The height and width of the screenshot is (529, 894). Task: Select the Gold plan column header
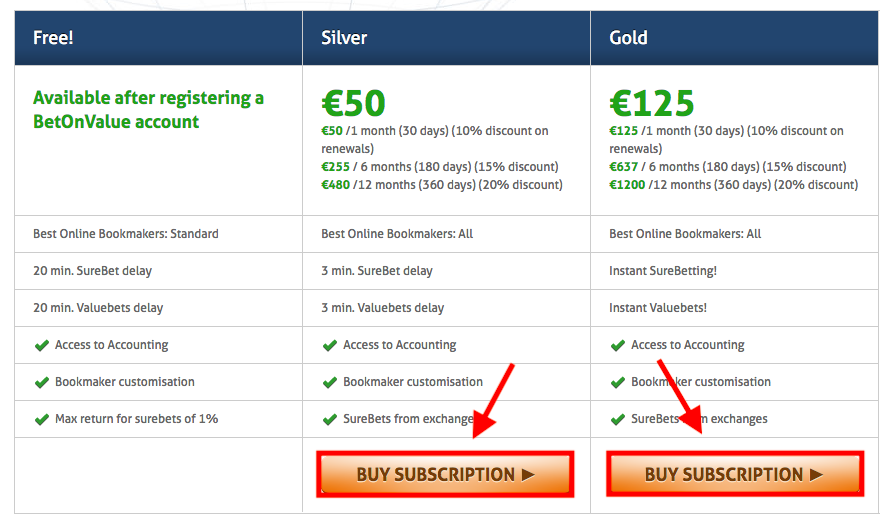click(734, 38)
